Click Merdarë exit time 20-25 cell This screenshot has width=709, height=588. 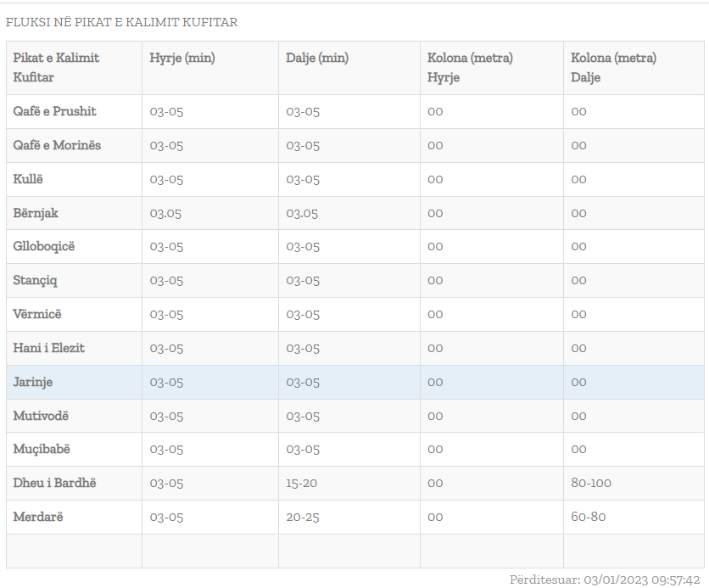[303, 517]
